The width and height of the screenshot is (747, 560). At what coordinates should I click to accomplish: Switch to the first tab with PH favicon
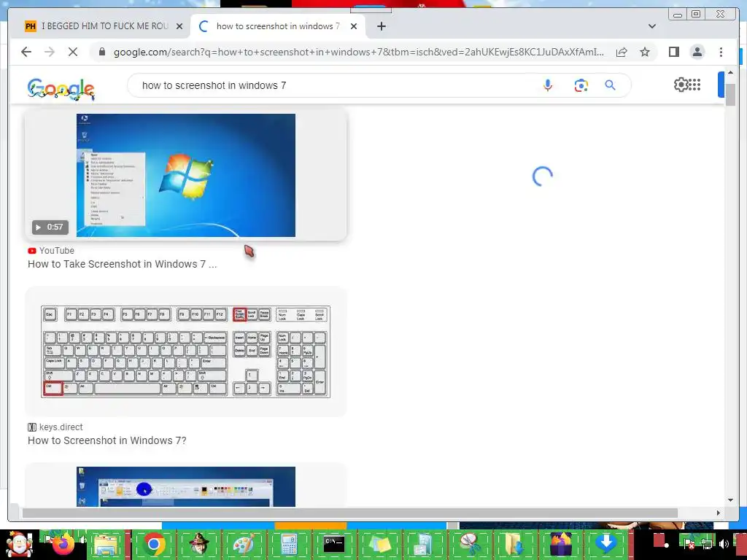pos(104,26)
